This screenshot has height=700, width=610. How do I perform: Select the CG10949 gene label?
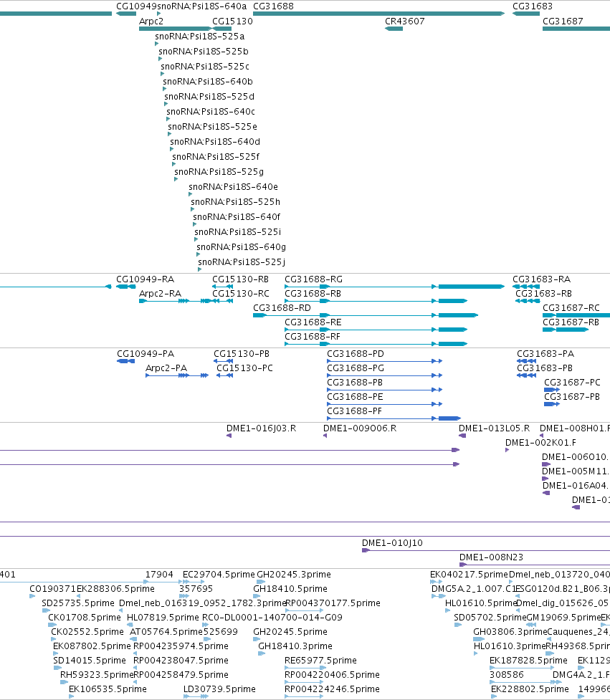click(x=137, y=6)
